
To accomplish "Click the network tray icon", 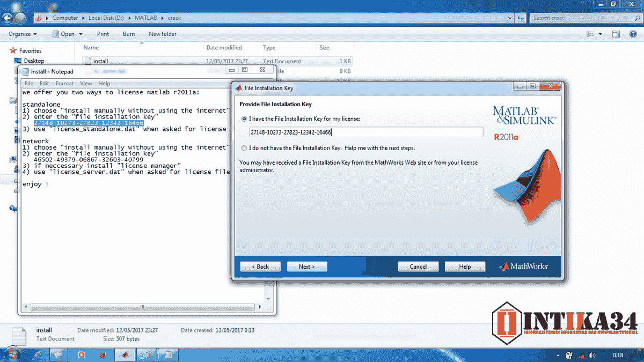I will click(x=581, y=355).
